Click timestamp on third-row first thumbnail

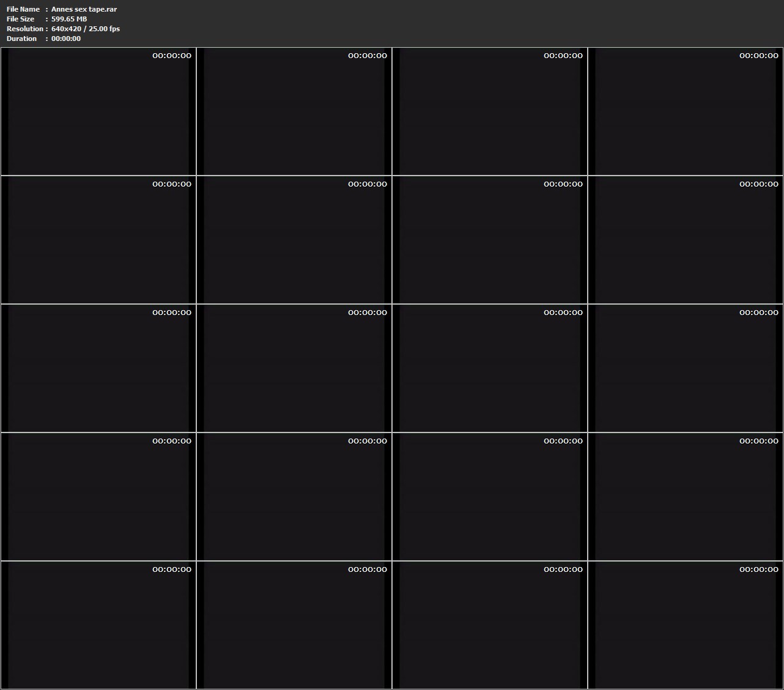pyautogui.click(x=172, y=313)
